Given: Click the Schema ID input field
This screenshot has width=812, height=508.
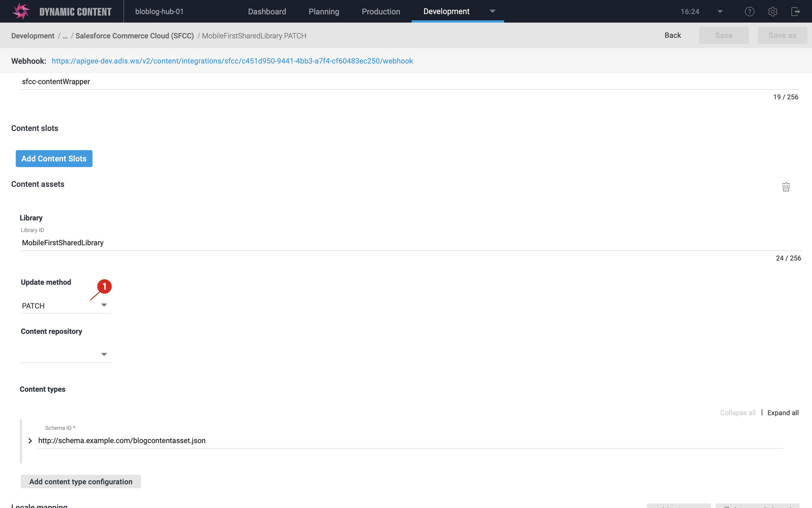Looking at the screenshot, I should [x=410, y=441].
